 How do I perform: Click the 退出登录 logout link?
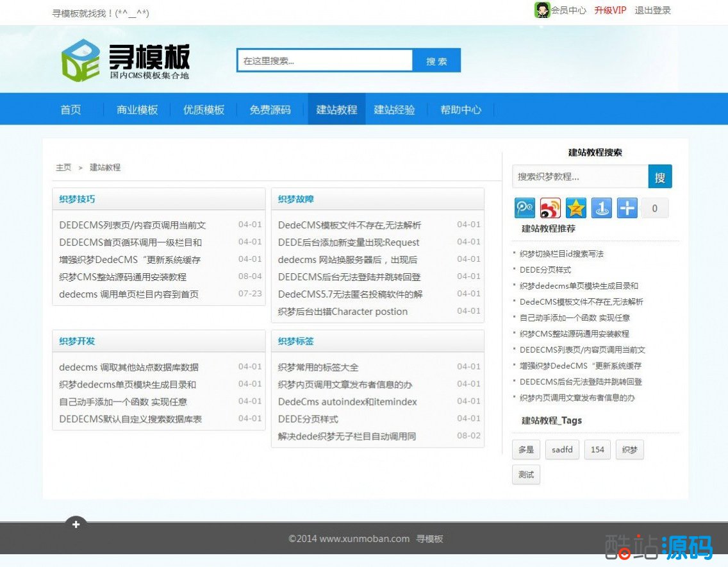[652, 10]
